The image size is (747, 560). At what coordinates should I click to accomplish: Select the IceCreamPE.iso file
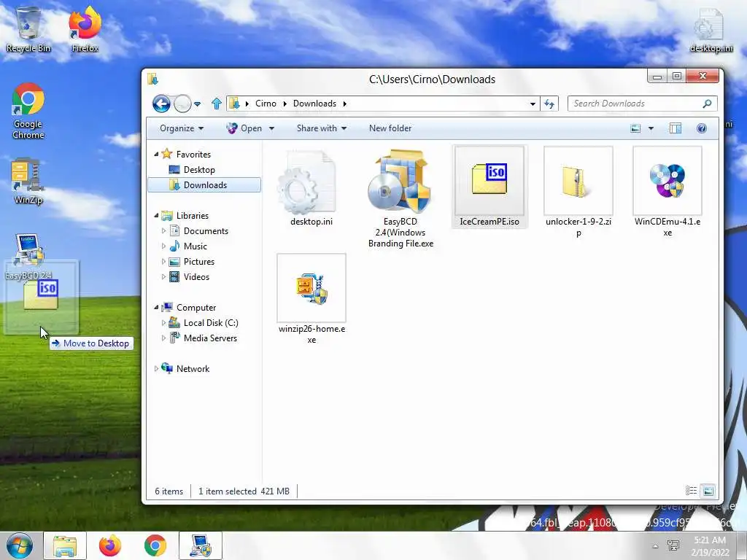pos(489,187)
